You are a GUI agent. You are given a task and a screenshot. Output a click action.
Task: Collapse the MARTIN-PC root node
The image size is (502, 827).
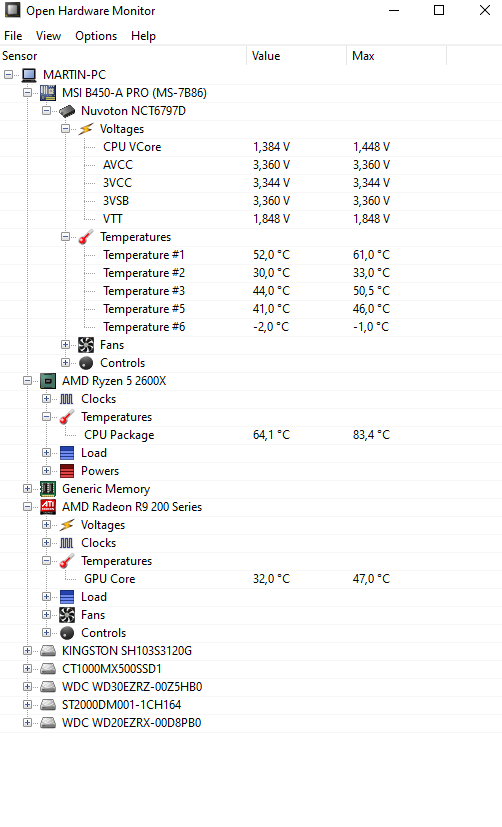pos(8,75)
